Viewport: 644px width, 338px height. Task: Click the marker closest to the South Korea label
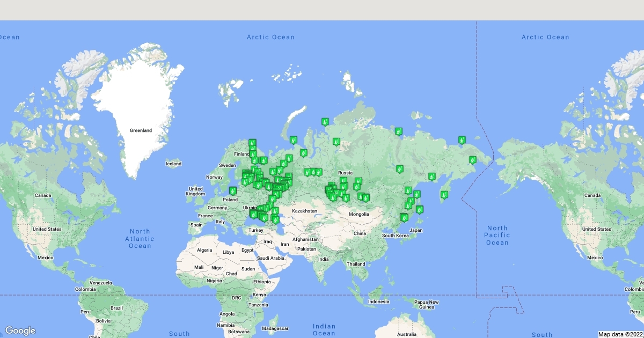pyautogui.click(x=402, y=217)
